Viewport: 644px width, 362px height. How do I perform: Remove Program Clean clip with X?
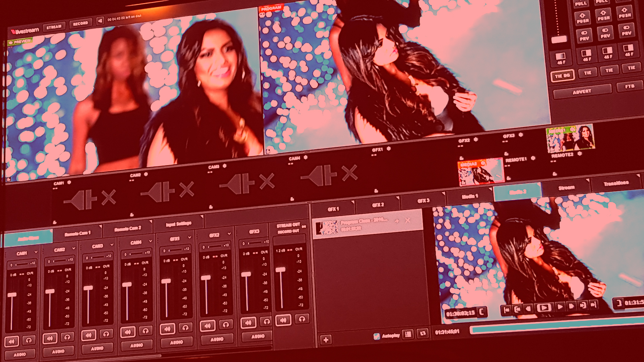(x=408, y=220)
